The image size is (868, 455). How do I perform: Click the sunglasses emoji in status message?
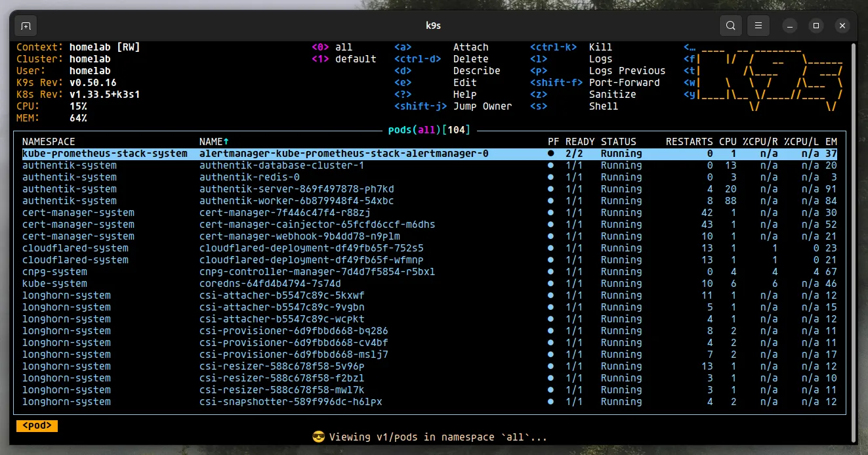[319, 437]
